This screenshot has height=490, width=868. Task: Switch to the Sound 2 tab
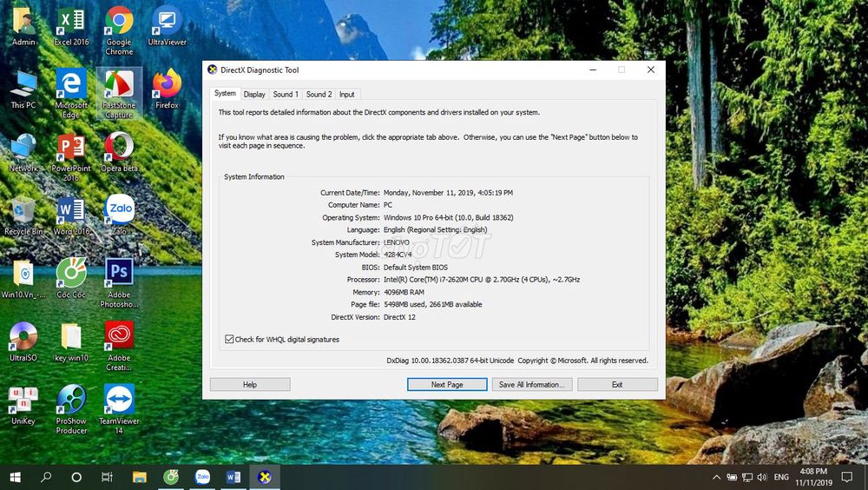pyautogui.click(x=319, y=94)
